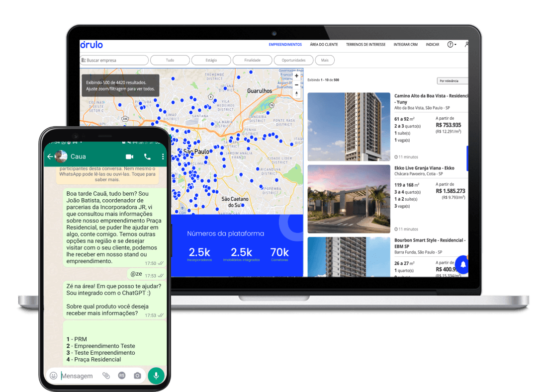Tap Caua's profile picture in WhatsApp
The image size is (548, 392).
coord(62,157)
